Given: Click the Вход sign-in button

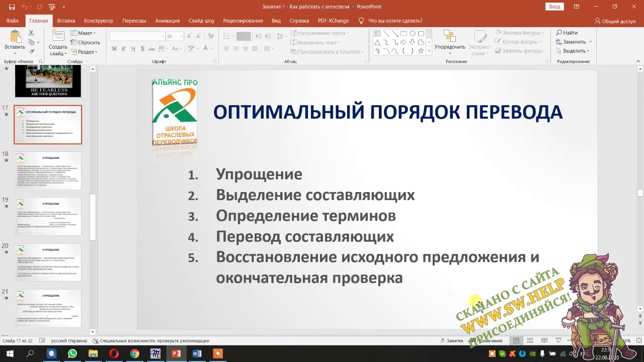Looking at the screenshot, I should pos(554,7).
